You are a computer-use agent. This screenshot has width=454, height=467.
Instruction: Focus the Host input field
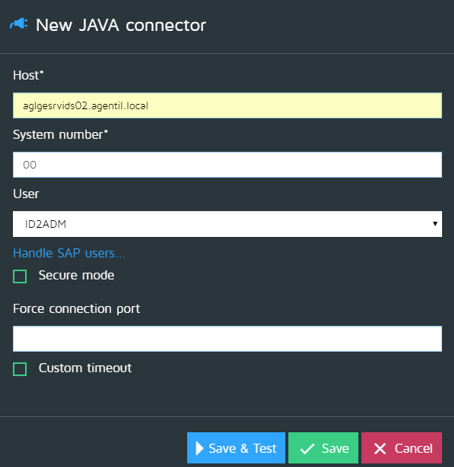227,105
